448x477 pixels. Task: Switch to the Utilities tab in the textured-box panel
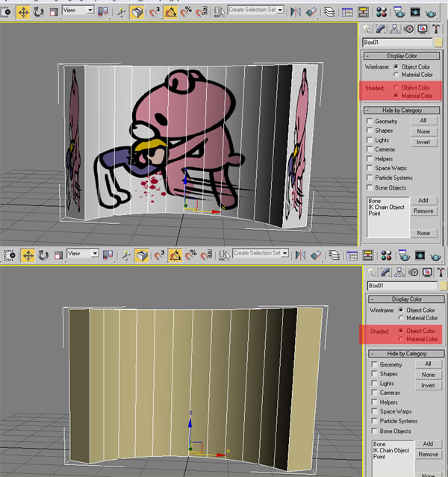[x=436, y=29]
